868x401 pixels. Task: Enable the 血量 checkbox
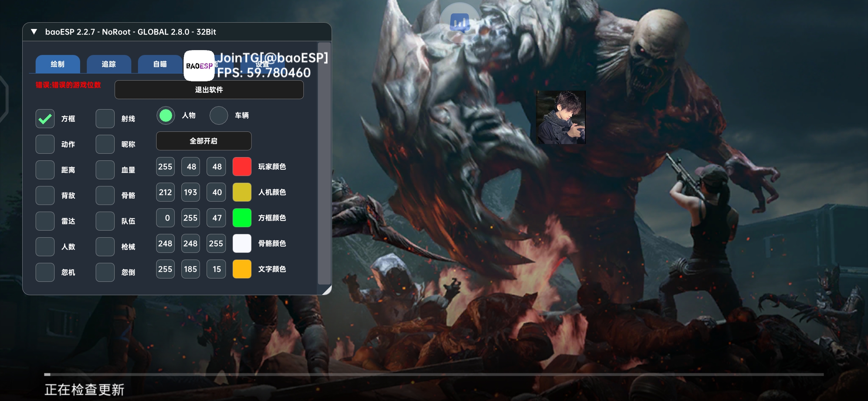pos(105,170)
